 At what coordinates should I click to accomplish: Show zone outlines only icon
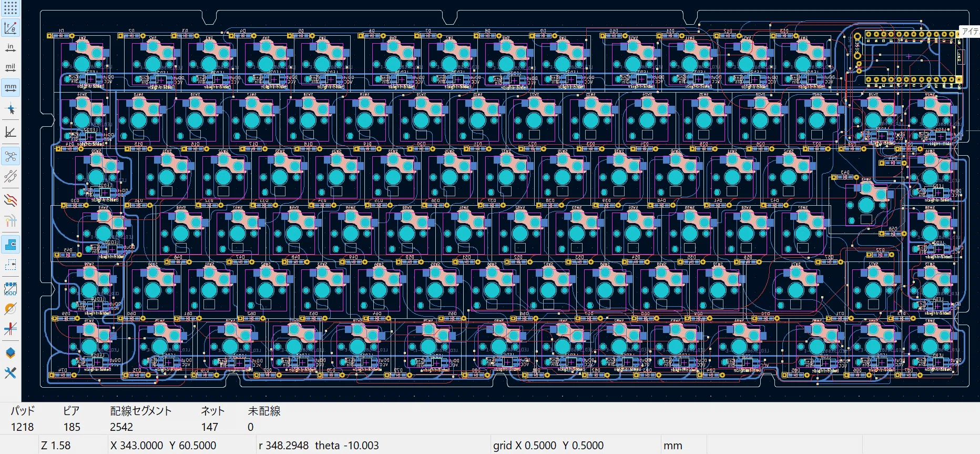[x=10, y=265]
